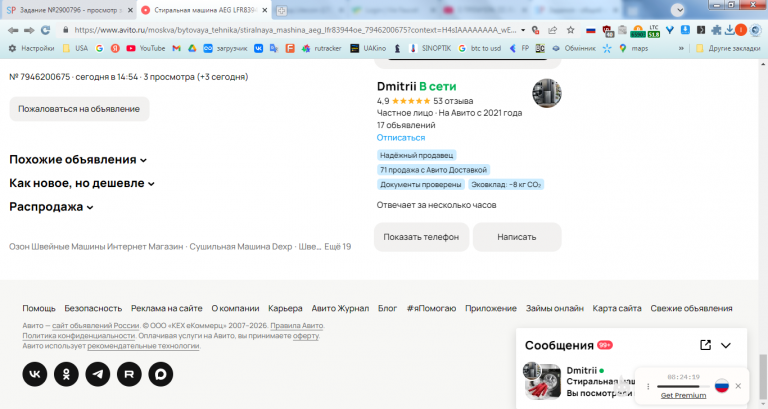The image size is (768, 409).
Task: Close the VPN widget with X
Action: 738,386
